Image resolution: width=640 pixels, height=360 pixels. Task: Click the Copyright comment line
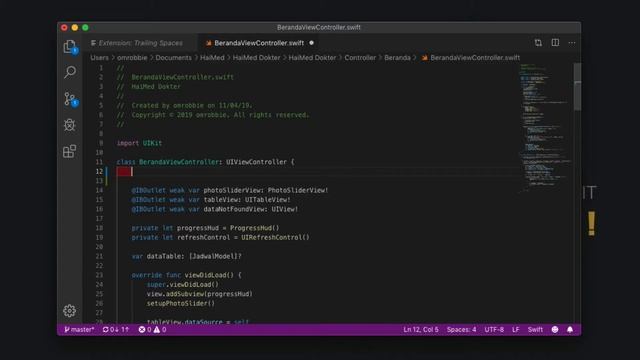pos(213,115)
